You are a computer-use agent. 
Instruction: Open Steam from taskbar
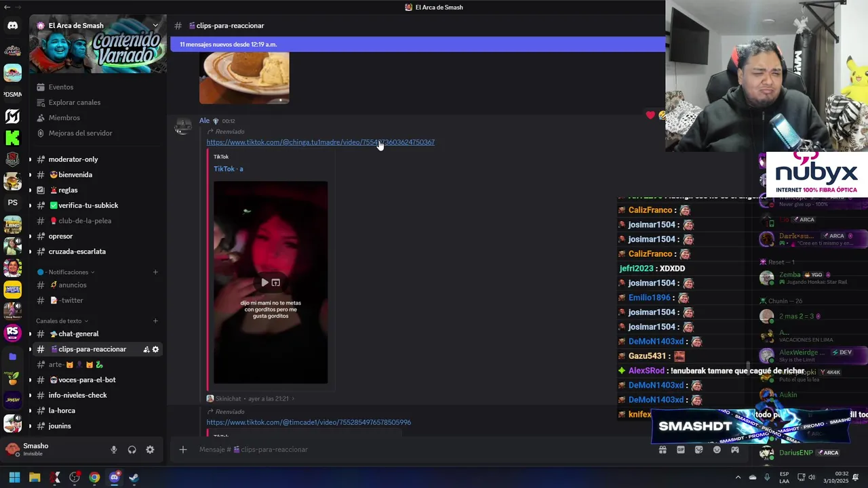pyautogui.click(x=134, y=477)
